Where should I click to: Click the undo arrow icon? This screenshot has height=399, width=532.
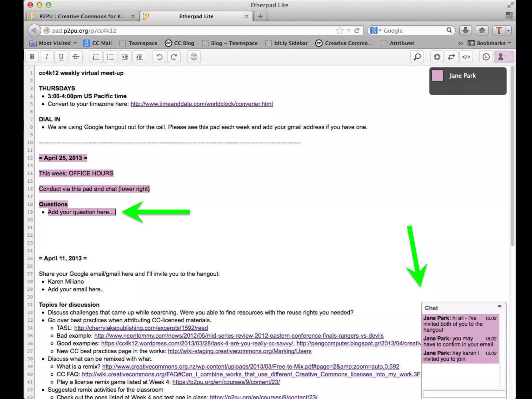click(159, 57)
